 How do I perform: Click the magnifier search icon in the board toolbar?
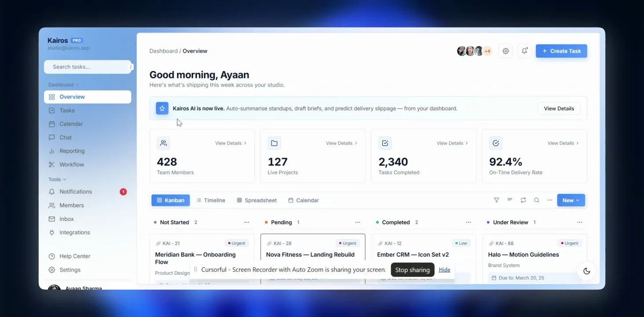pos(537,200)
